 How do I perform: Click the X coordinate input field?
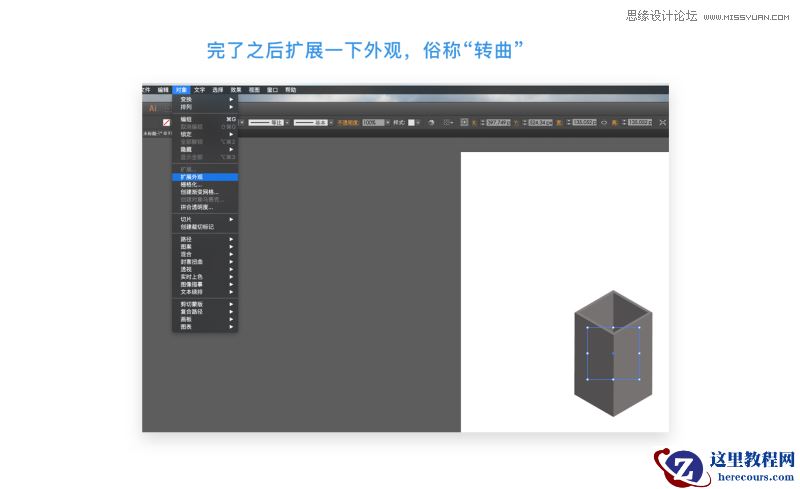499,122
